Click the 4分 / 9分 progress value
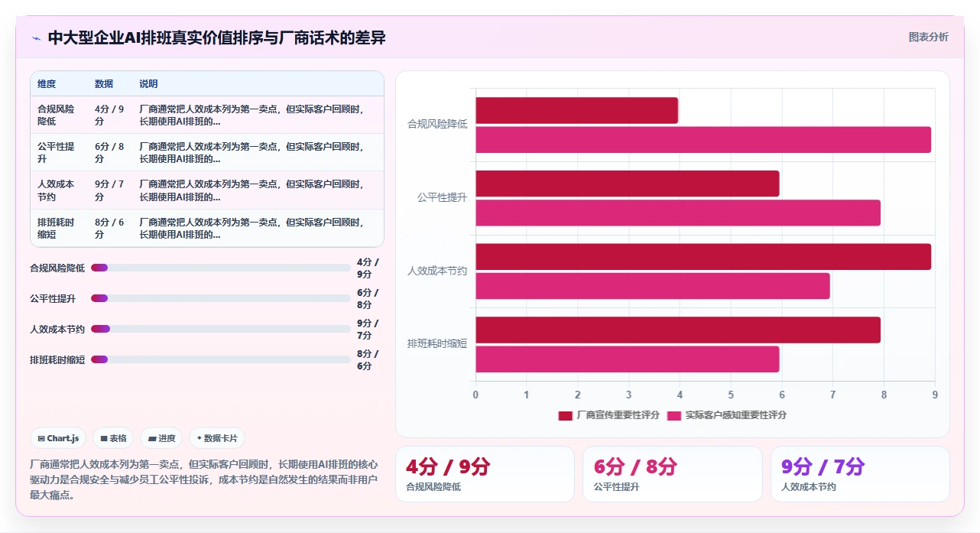The height and width of the screenshot is (533, 980). point(368,268)
